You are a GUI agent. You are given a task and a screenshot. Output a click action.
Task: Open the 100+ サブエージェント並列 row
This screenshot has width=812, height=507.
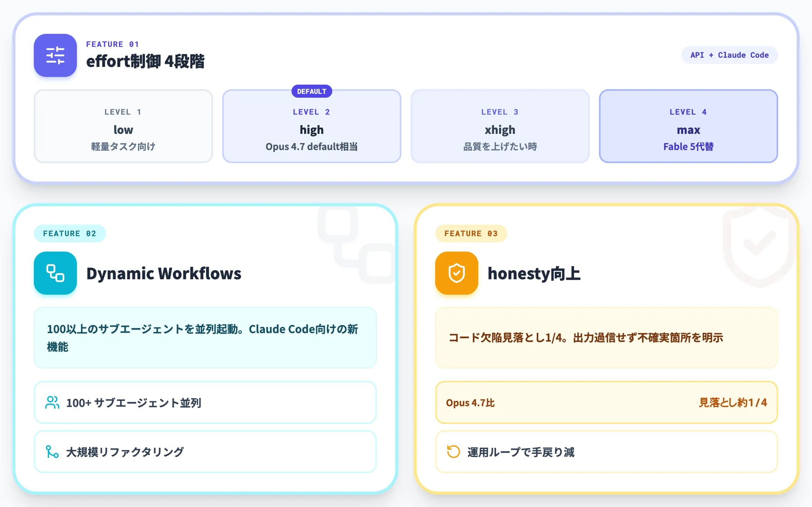205,402
